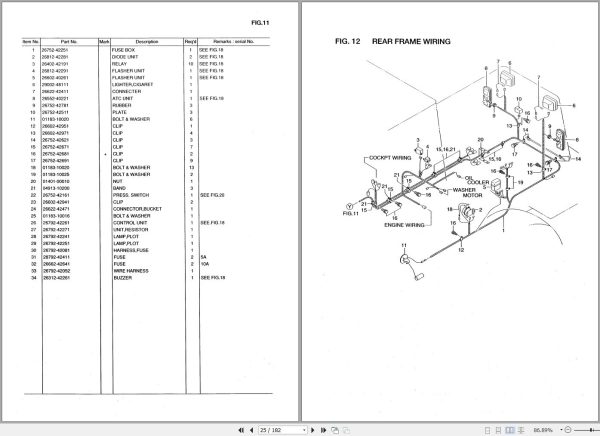Click the FIG.11 heading on the left page
The height and width of the screenshot is (436, 600).
click(x=260, y=23)
